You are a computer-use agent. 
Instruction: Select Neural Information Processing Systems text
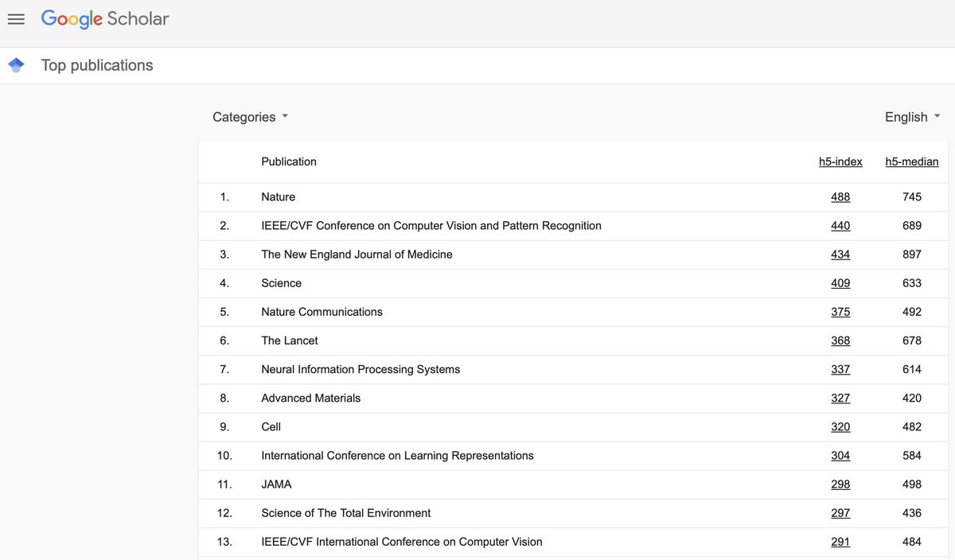pos(361,369)
